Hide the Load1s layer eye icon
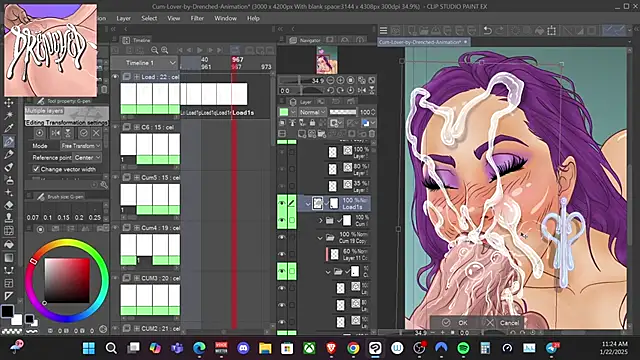640x360 pixels. [x=282, y=203]
